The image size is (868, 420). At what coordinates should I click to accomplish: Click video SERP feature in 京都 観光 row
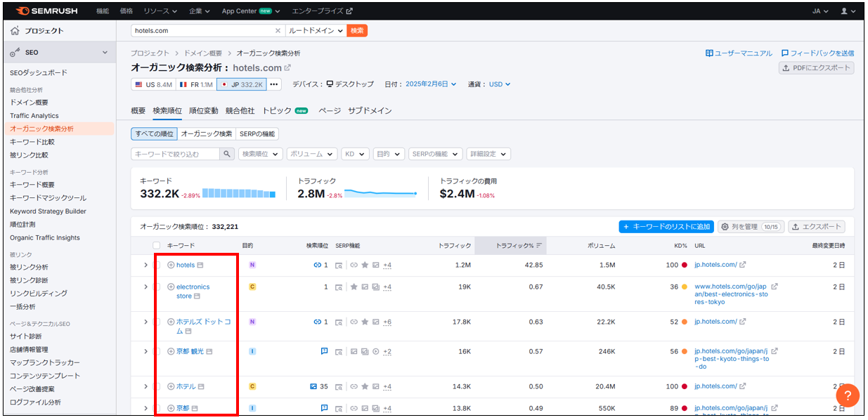tap(375, 352)
